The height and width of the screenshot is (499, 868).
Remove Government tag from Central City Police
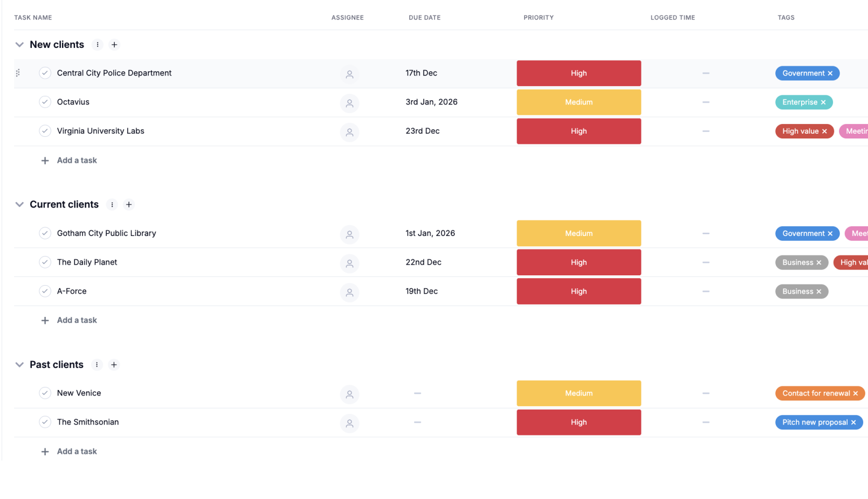(830, 73)
